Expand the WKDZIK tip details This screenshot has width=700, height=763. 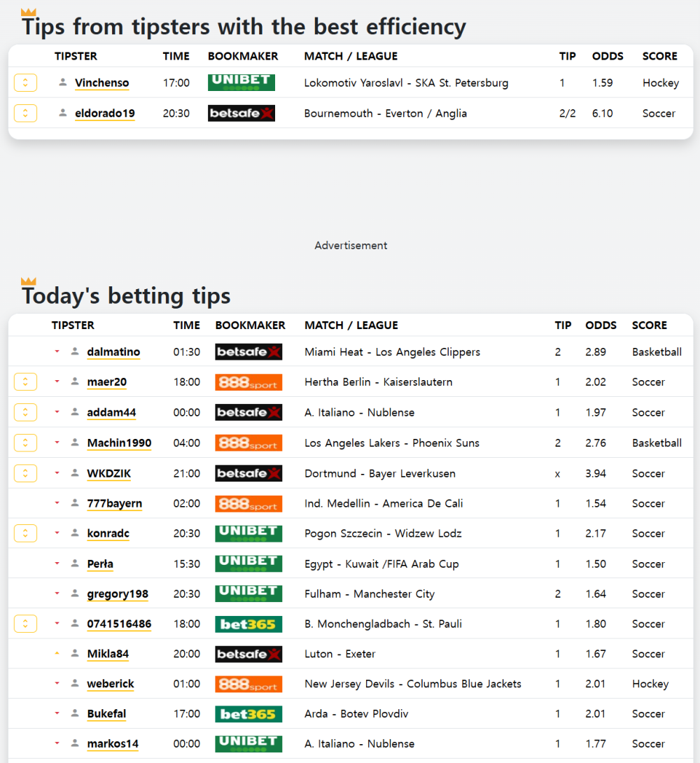25,473
